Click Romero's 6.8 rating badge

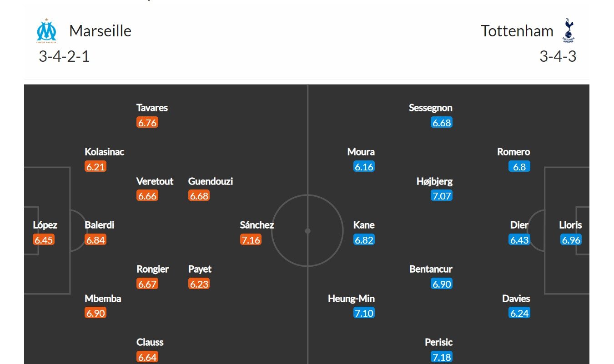tap(519, 167)
